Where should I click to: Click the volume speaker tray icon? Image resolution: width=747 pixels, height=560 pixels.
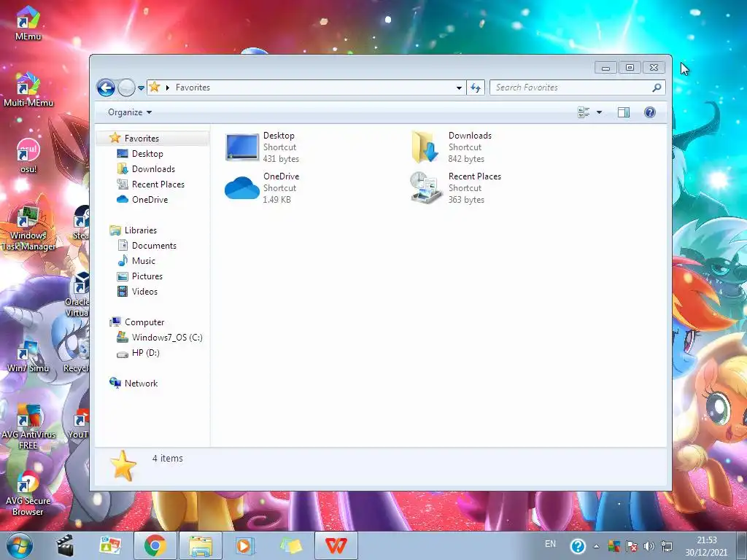pos(649,546)
